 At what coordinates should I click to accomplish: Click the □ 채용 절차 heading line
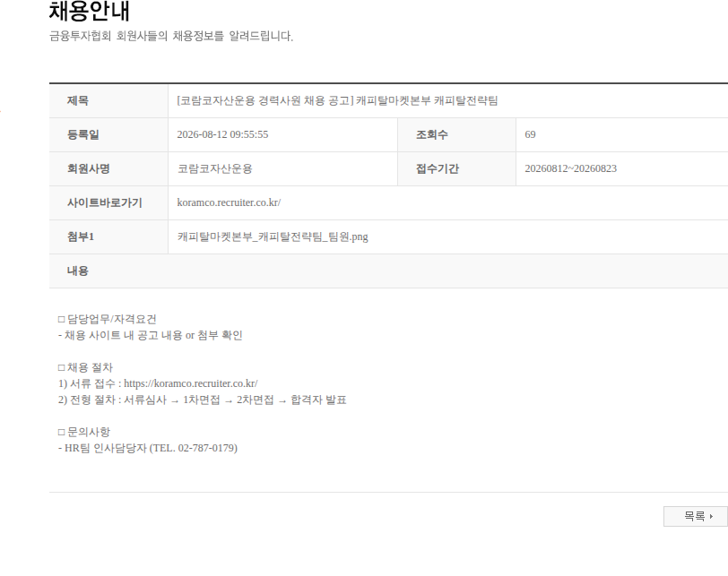pos(85,367)
